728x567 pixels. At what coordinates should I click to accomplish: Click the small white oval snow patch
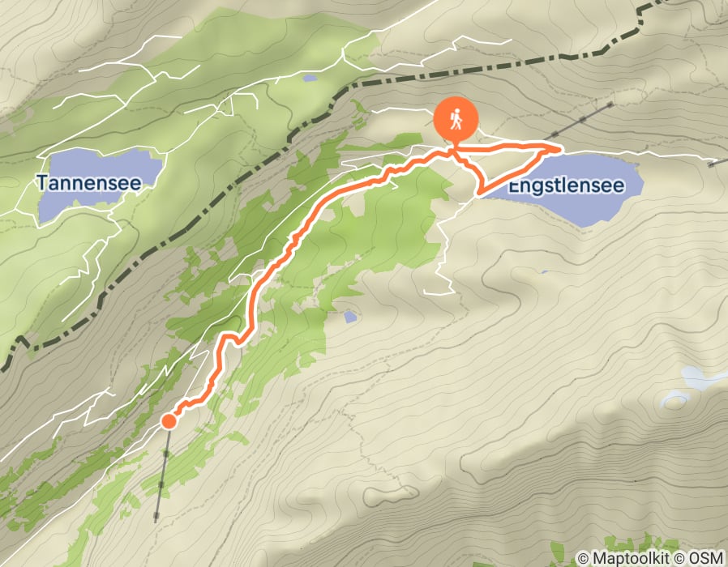point(674,401)
